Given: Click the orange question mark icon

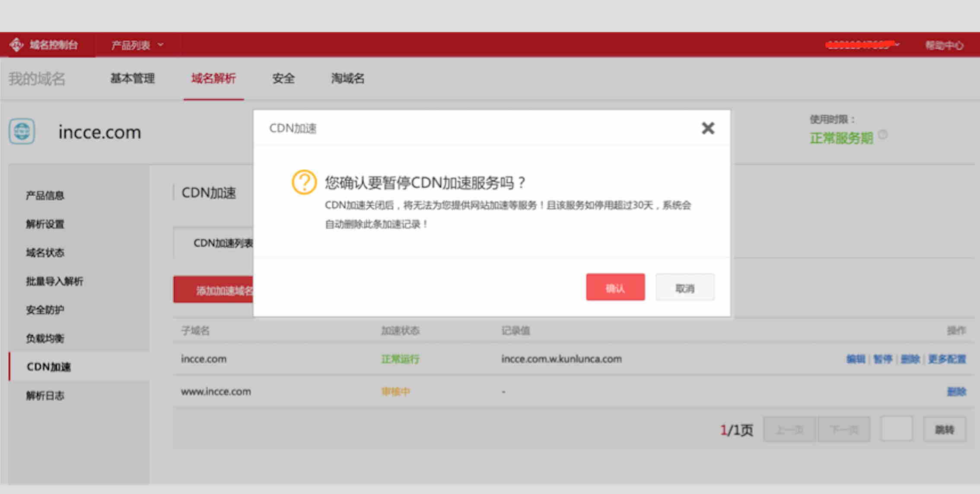Looking at the screenshot, I should point(304,182).
